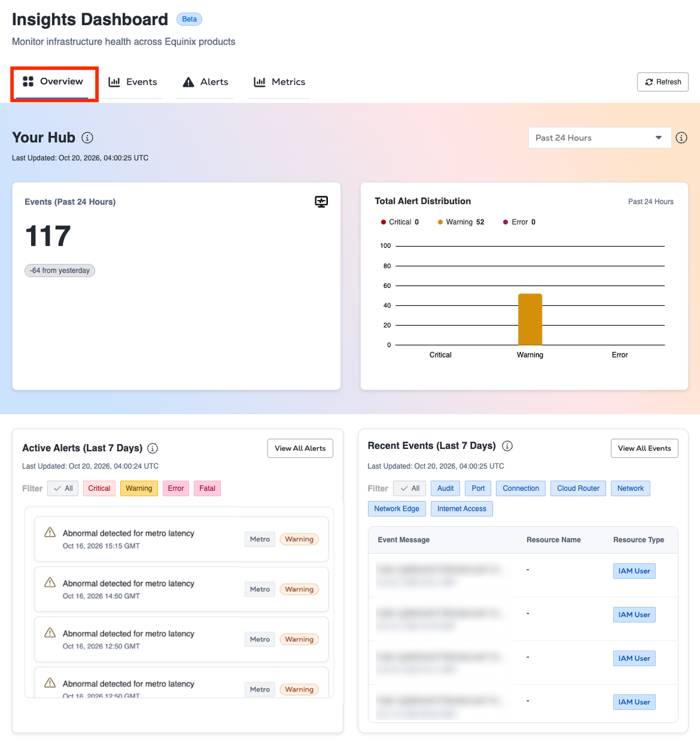Viewport: 700px width, 741px height.
Task: Open the info icon next to Recent Events
Action: (507, 446)
